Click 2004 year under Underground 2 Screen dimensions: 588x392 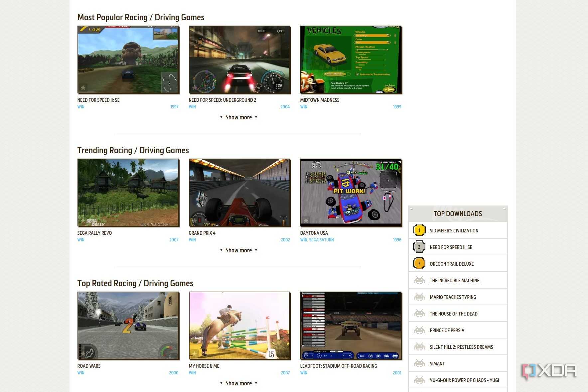pyautogui.click(x=285, y=107)
